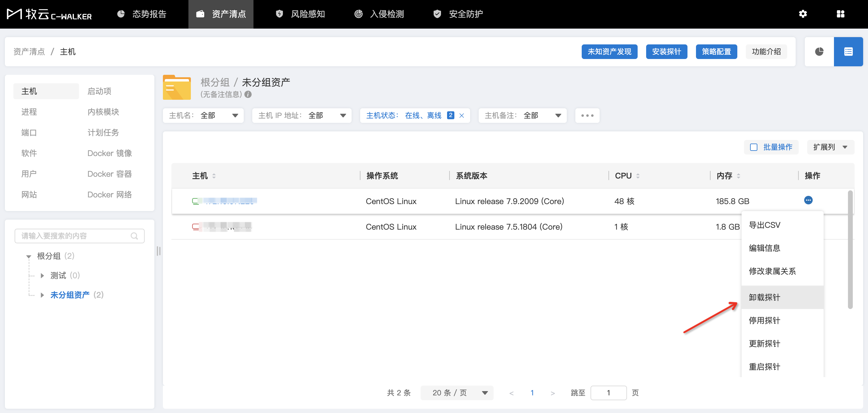Click the 未知资产发现 button
868x413 pixels.
pyautogui.click(x=609, y=52)
